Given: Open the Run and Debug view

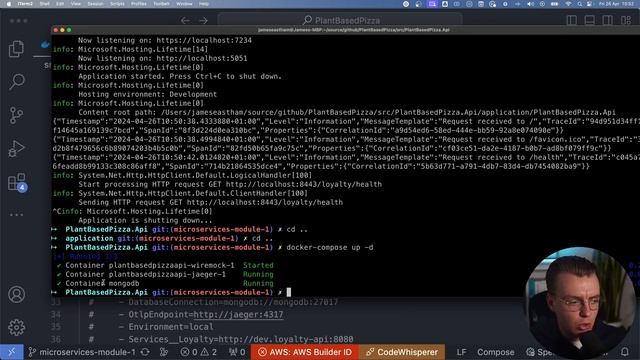Looking at the screenshot, I should click(16, 149).
